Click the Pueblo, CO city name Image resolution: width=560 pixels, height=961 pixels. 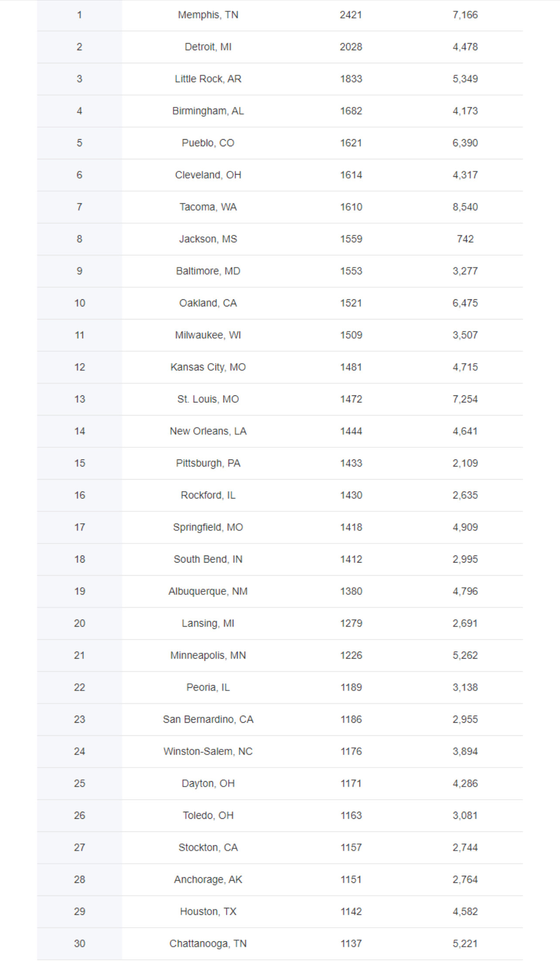tap(208, 143)
